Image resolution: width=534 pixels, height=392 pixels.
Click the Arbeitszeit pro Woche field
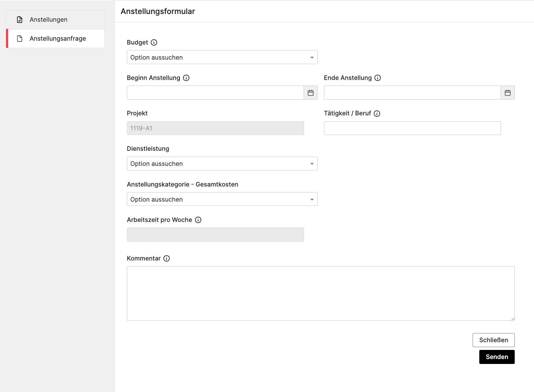coord(215,235)
